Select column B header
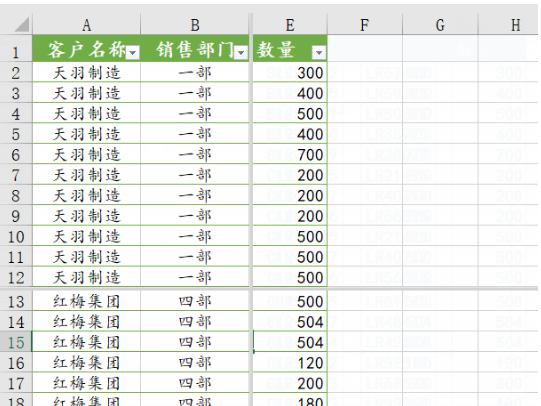The width and height of the screenshot is (541, 406). pyautogui.click(x=195, y=24)
